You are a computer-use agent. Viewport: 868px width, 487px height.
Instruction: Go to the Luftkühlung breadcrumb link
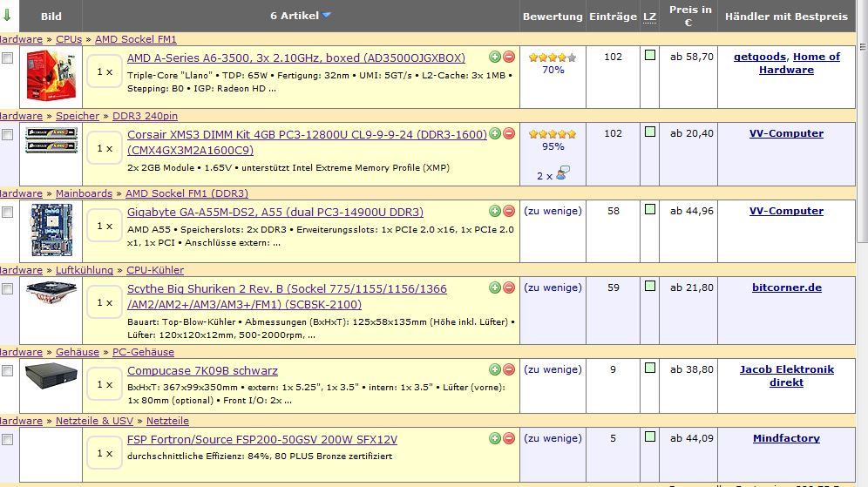point(85,270)
